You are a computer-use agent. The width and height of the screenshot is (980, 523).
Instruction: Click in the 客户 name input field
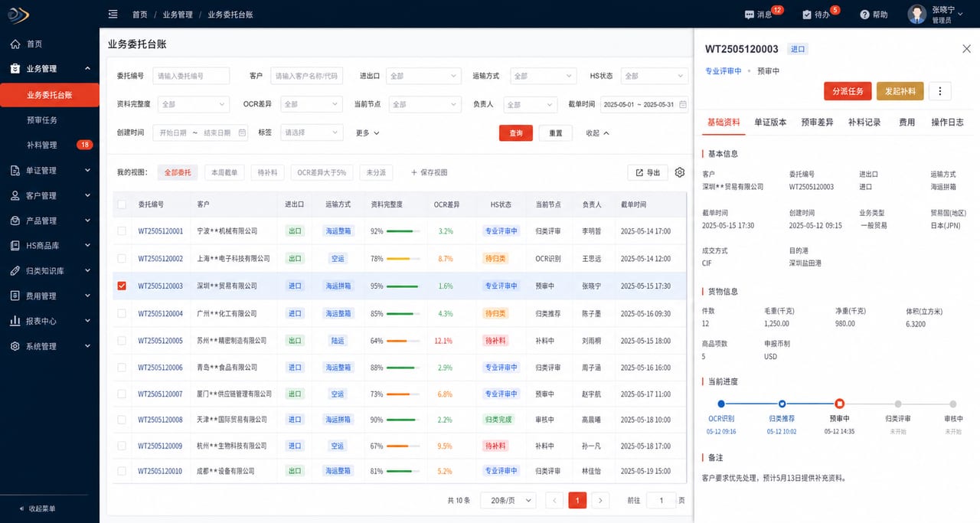tap(307, 76)
